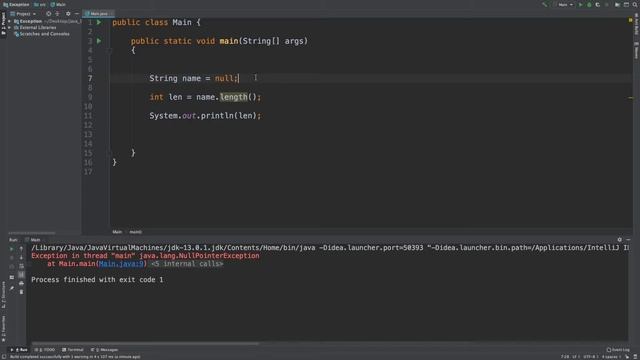640x360 pixels.
Task: Click System.out.println(len) line
Action: [x=205, y=116]
